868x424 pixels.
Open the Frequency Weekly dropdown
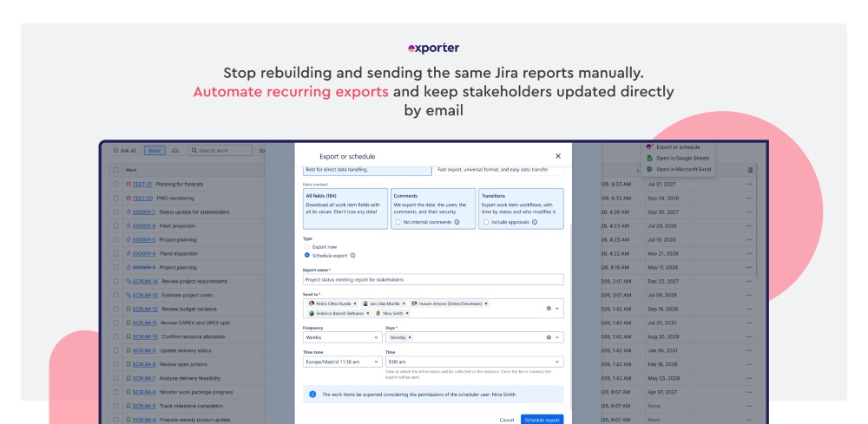[342, 337]
